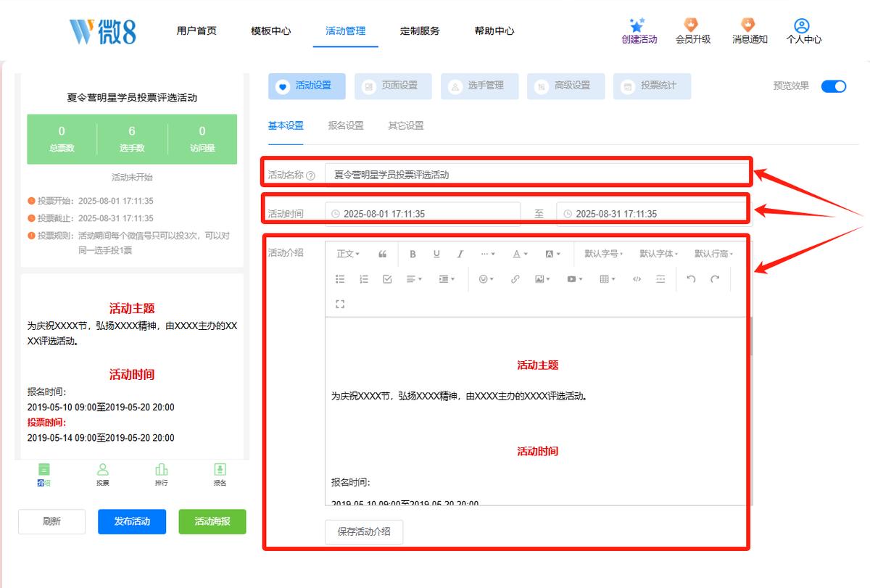
Task: Undo the last editor change
Action: (691, 279)
